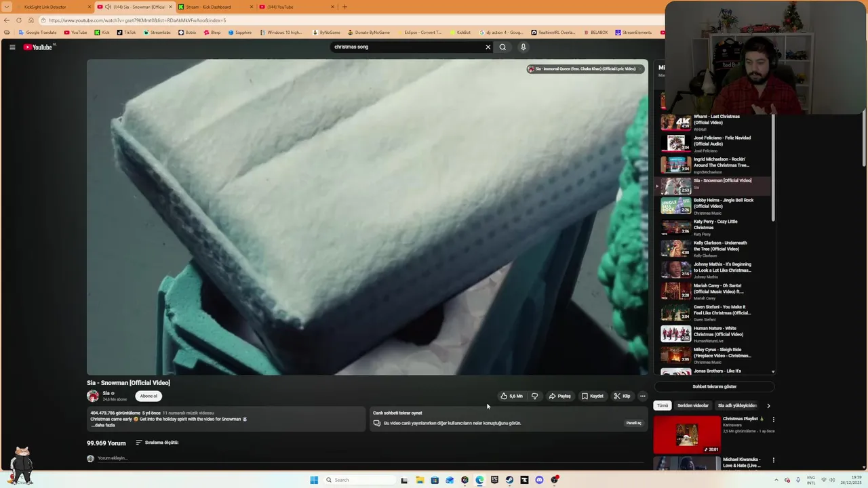The image size is (868, 488).
Task: Dislike the Sia Snowman video
Action: (x=534, y=396)
